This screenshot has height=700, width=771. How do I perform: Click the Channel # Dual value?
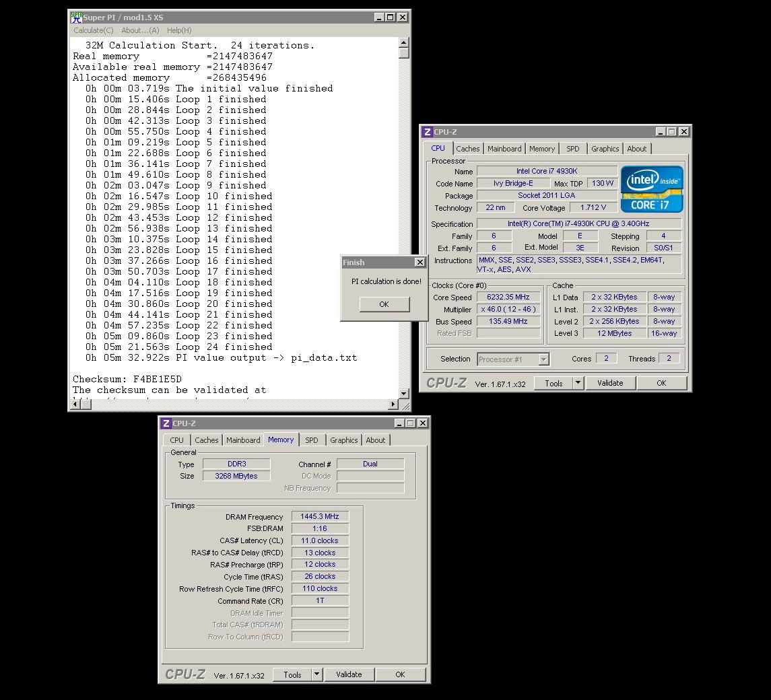coord(370,464)
